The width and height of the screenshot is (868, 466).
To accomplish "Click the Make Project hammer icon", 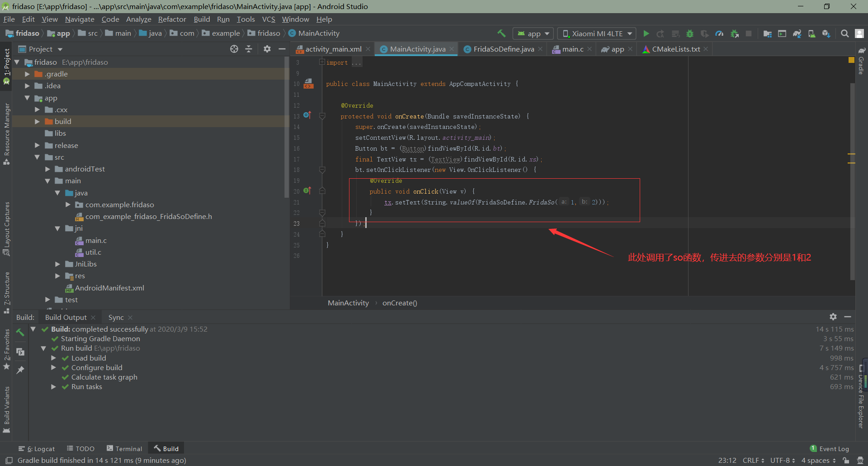I will 501,33.
